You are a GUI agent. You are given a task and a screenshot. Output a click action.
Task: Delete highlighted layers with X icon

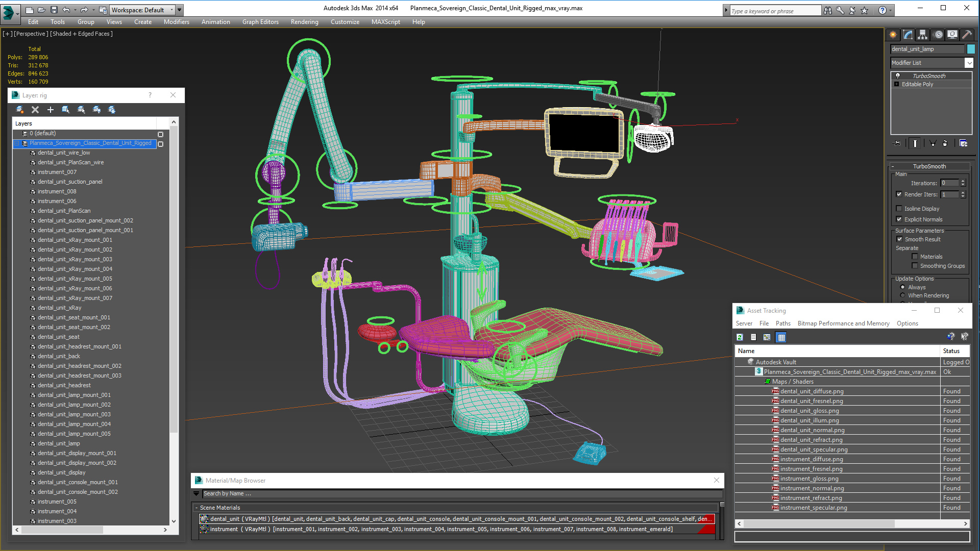35,110
